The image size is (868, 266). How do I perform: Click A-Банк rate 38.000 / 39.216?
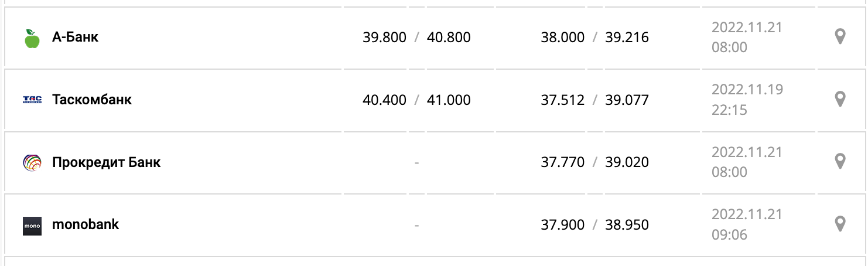click(x=594, y=37)
